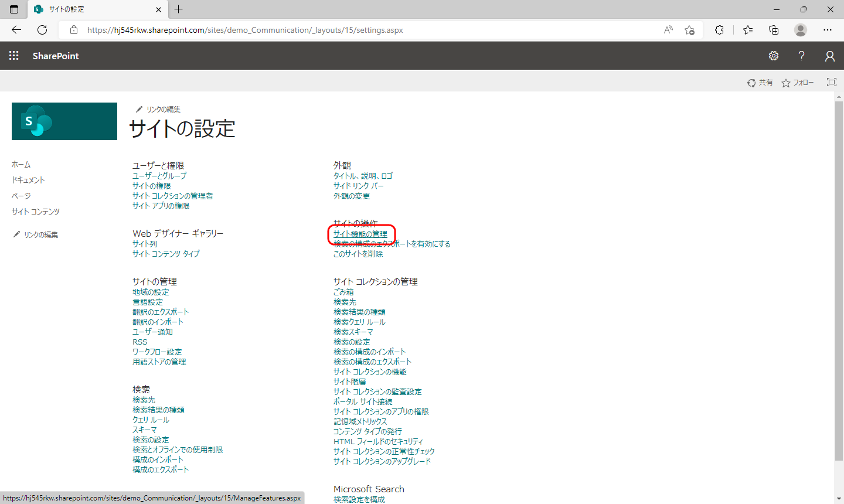This screenshot has height=504, width=844.
Task: Open the tab actions icon at top left
Action: (x=14, y=9)
